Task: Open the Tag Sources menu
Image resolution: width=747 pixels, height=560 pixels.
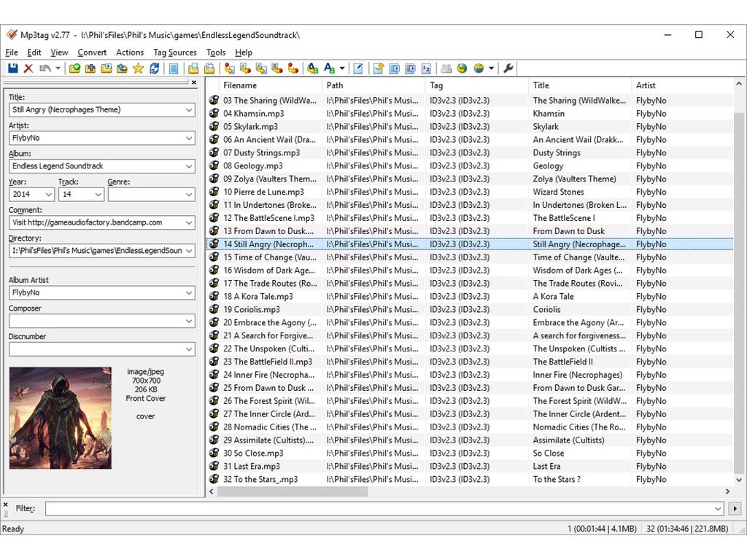Action: [x=174, y=52]
